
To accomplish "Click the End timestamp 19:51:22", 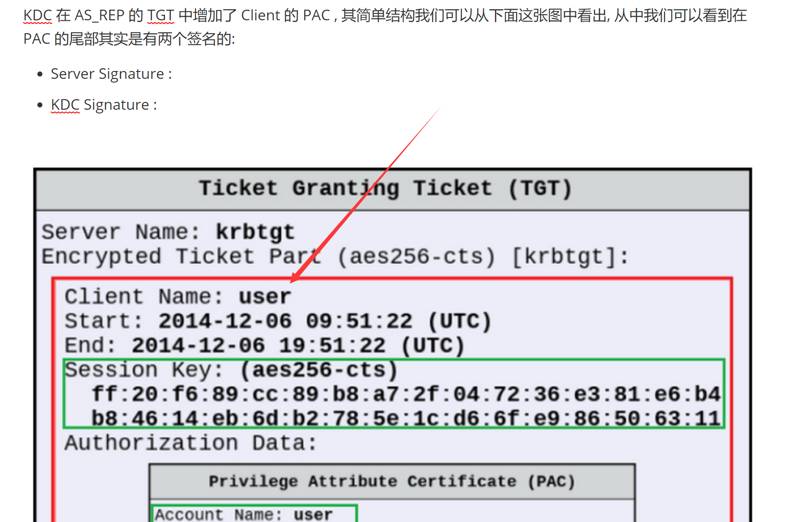I will point(332,346).
